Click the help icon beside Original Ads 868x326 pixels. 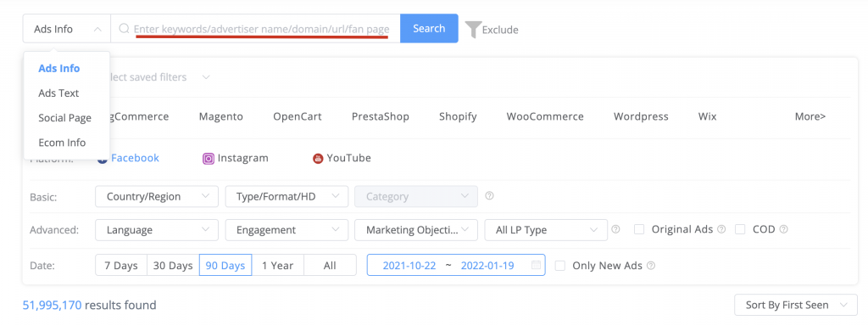[x=721, y=229]
